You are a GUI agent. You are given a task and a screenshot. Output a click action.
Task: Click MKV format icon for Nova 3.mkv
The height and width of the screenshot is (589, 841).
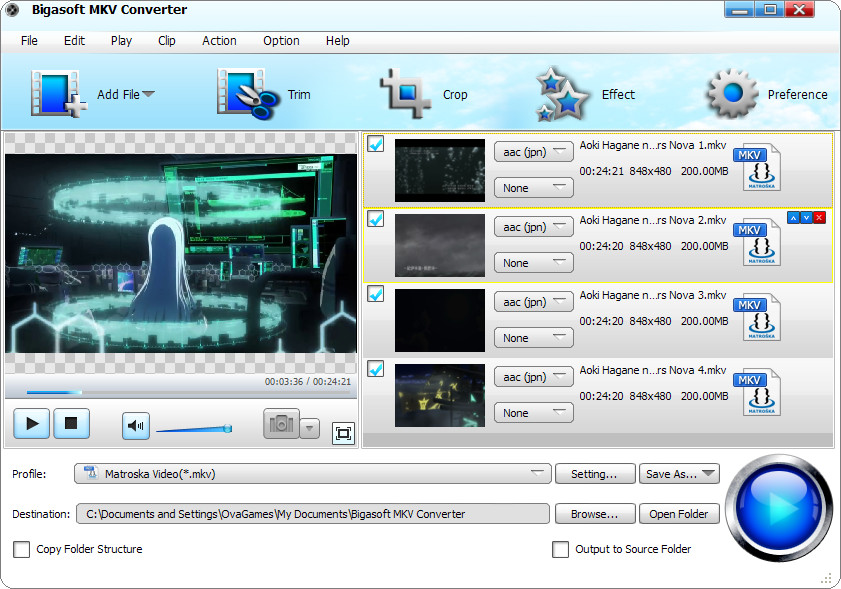coord(757,317)
